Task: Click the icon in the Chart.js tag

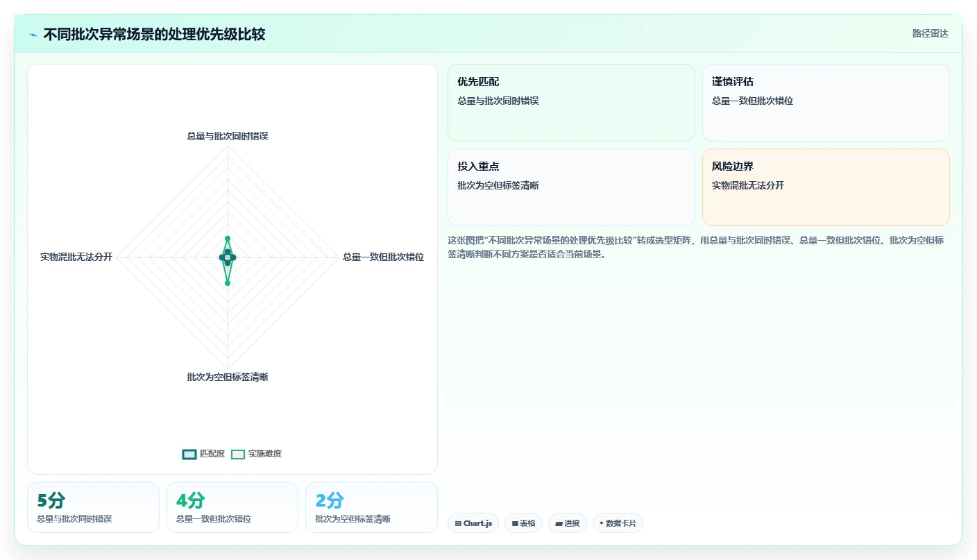Action: (458, 524)
